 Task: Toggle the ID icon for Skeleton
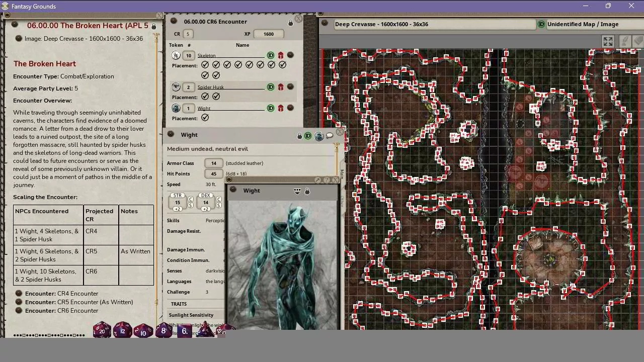(271, 55)
